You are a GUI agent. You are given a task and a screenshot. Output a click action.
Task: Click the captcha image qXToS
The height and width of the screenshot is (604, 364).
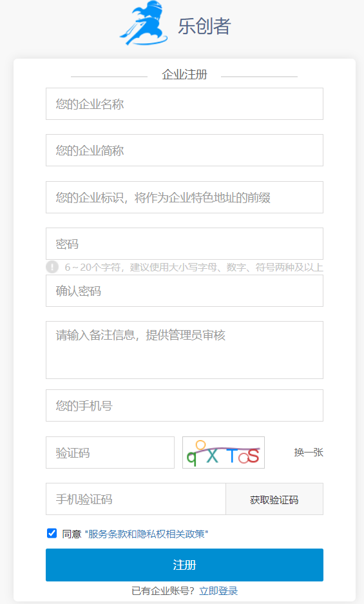pyautogui.click(x=224, y=453)
